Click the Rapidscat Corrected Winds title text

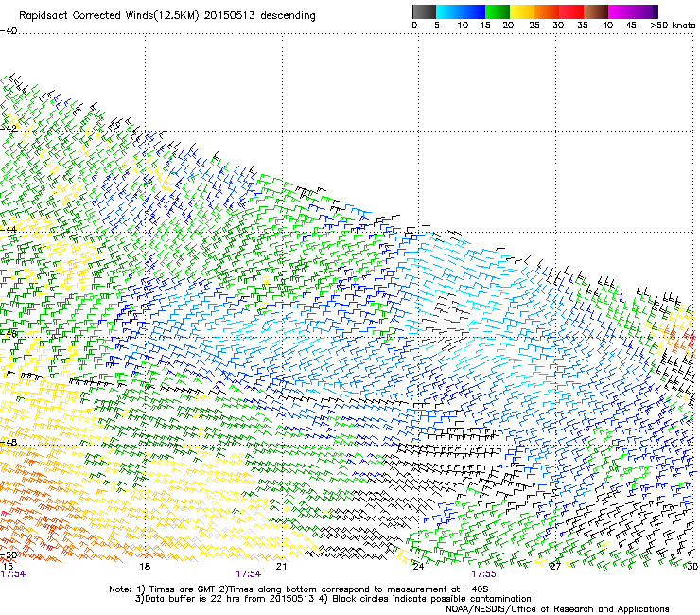point(167,16)
